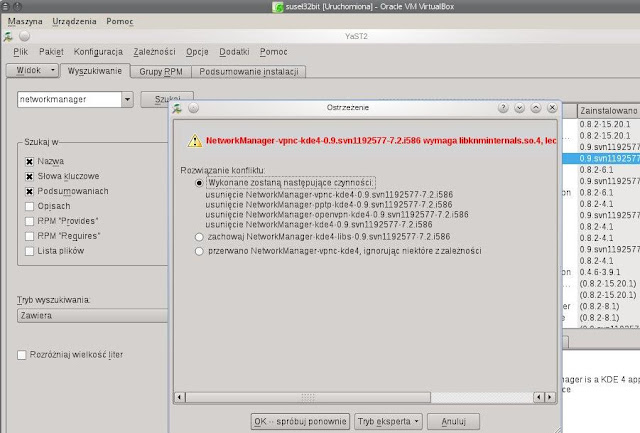Screen dimensions: 640x433
Task: Check the Lista plików option
Action: (29, 251)
